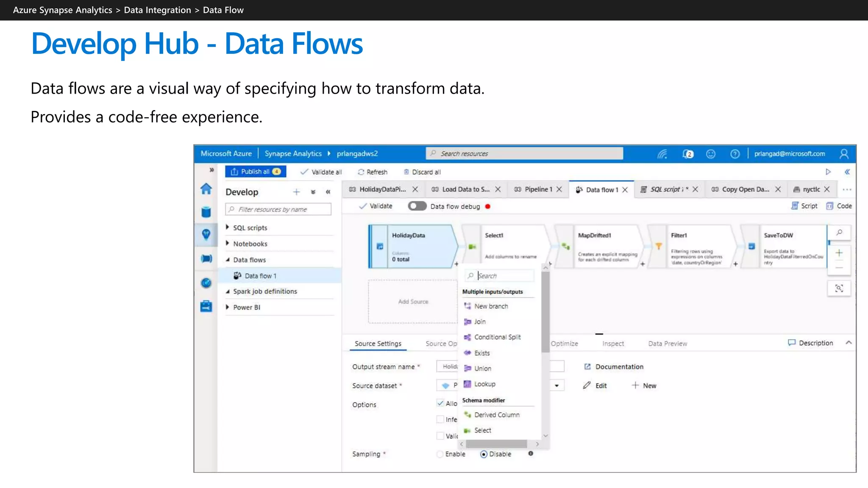The width and height of the screenshot is (868, 488).
Task: Collapse the right pane chevrons icon
Action: (x=847, y=172)
